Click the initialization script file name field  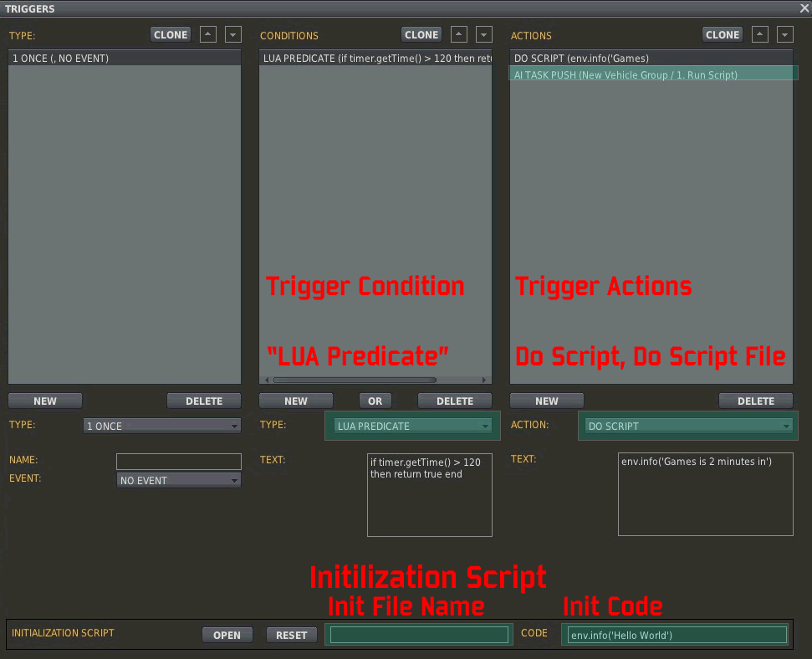coord(419,635)
